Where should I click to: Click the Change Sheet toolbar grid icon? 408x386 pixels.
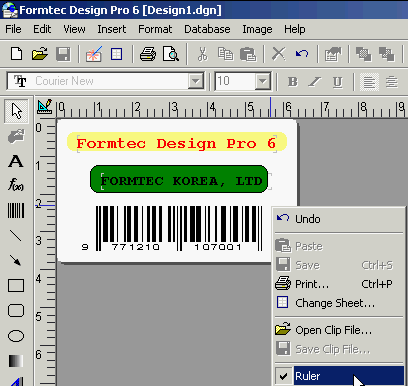point(116,54)
